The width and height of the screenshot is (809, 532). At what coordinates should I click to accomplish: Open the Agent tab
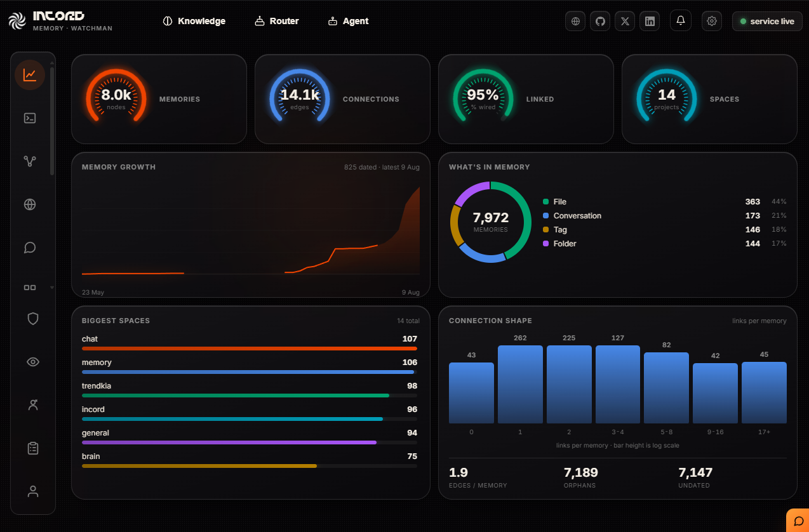pos(349,21)
